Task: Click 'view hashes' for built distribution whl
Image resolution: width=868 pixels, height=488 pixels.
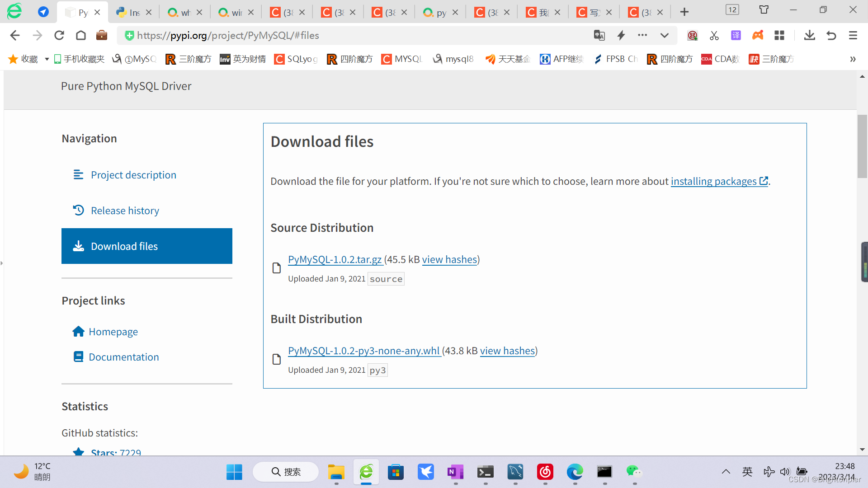Action: 507,351
